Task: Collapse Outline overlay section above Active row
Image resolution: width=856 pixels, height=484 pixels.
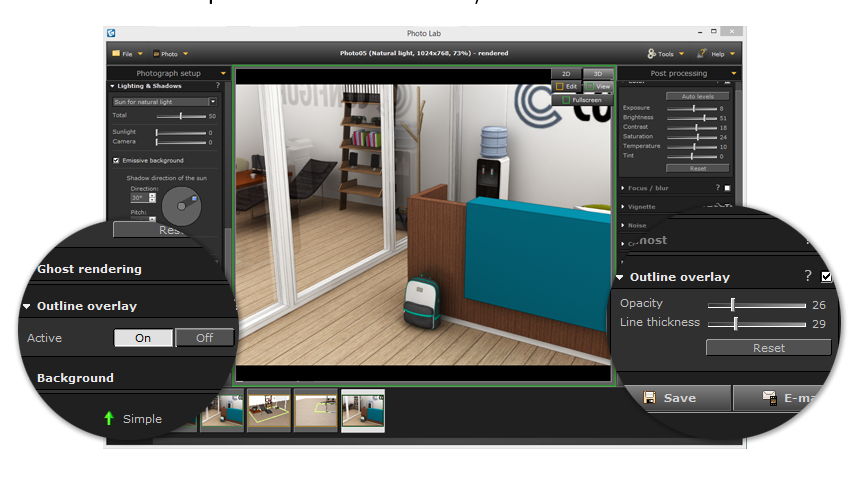Action: (27, 307)
